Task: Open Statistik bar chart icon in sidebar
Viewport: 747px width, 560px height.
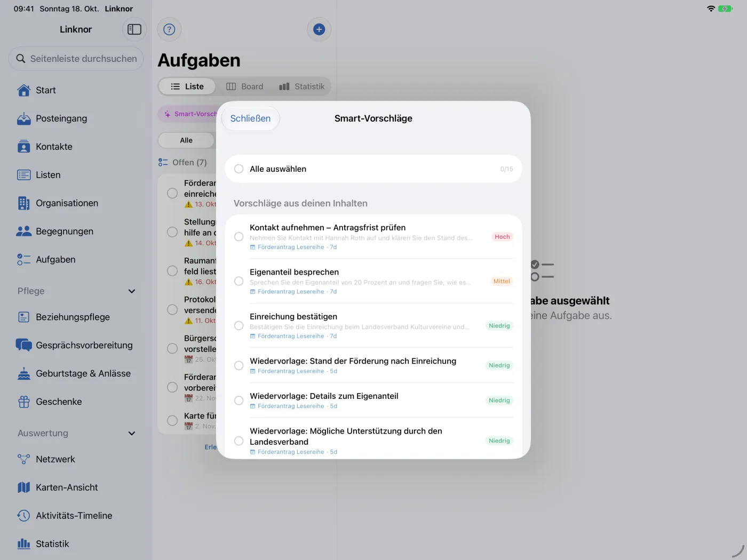Action: (24, 544)
